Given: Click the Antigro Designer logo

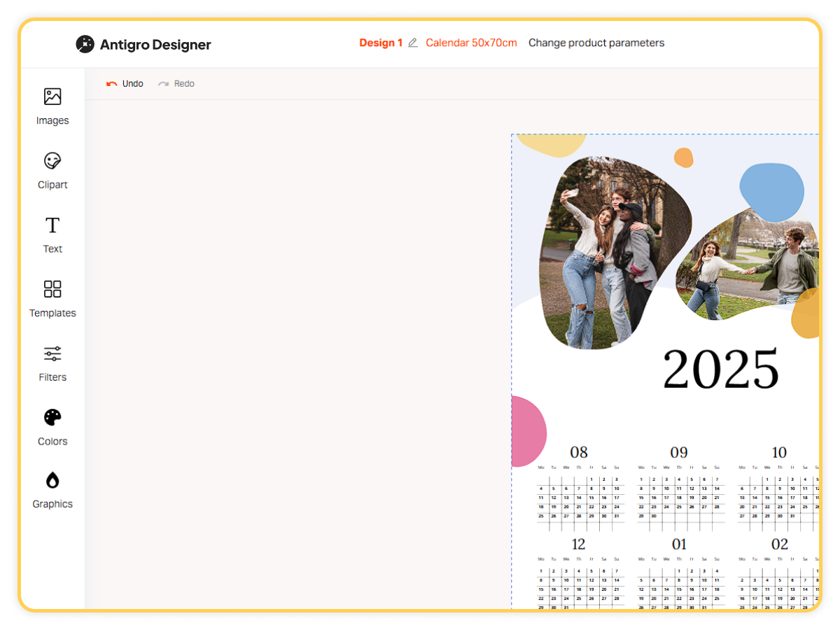Looking at the screenshot, I should tap(143, 45).
